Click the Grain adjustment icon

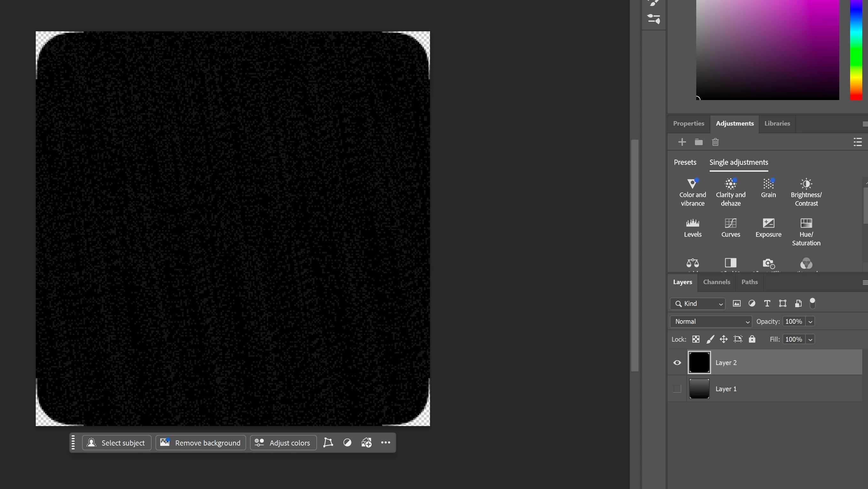tap(768, 188)
